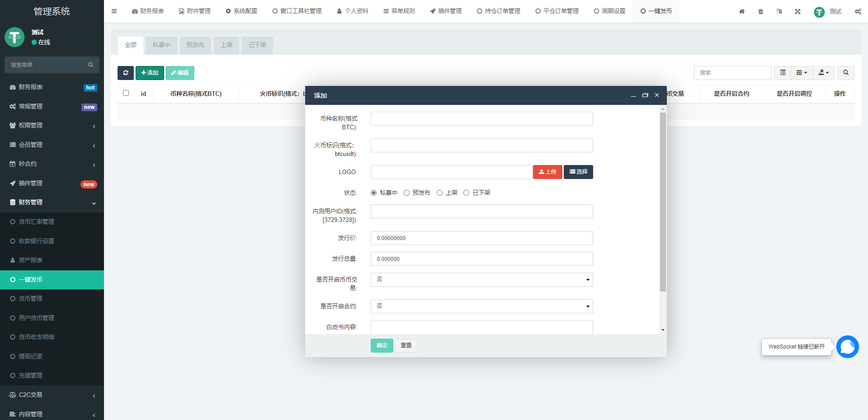Open the settings gears icon at top right
This screenshot has width=868, height=420.
point(858,11)
